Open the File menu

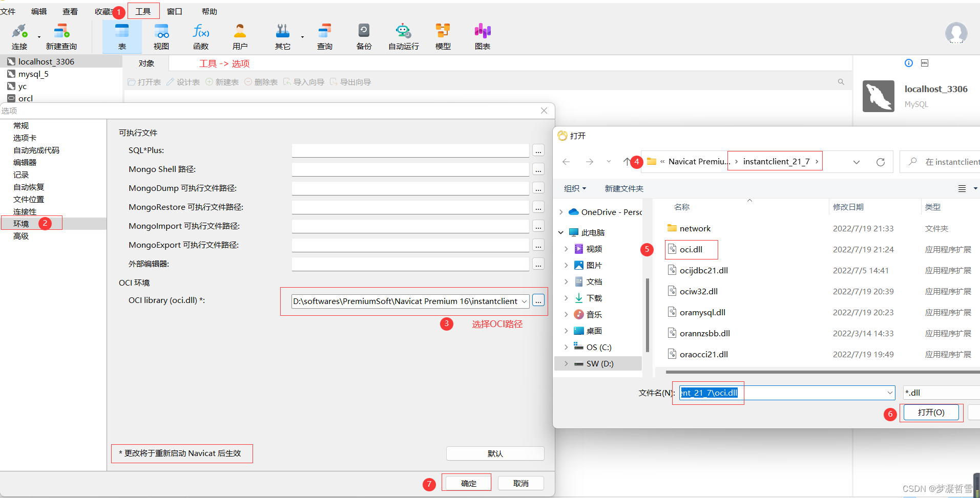8,11
